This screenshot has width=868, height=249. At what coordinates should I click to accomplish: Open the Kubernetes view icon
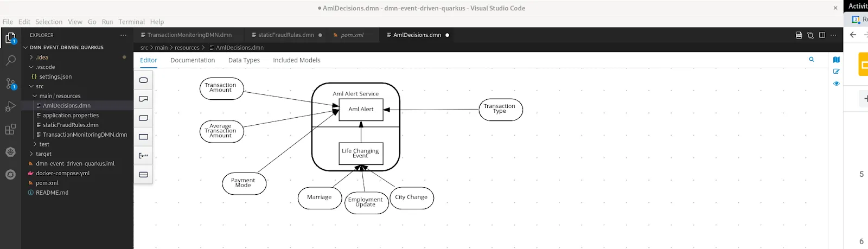(x=10, y=152)
